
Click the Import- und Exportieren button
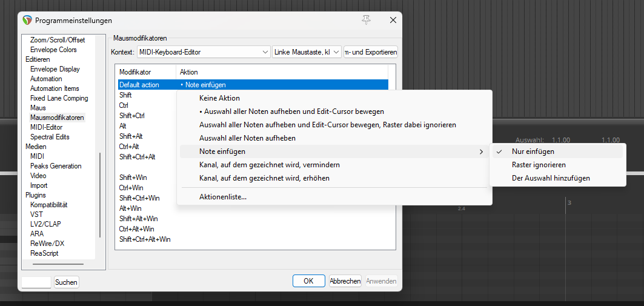(x=371, y=52)
